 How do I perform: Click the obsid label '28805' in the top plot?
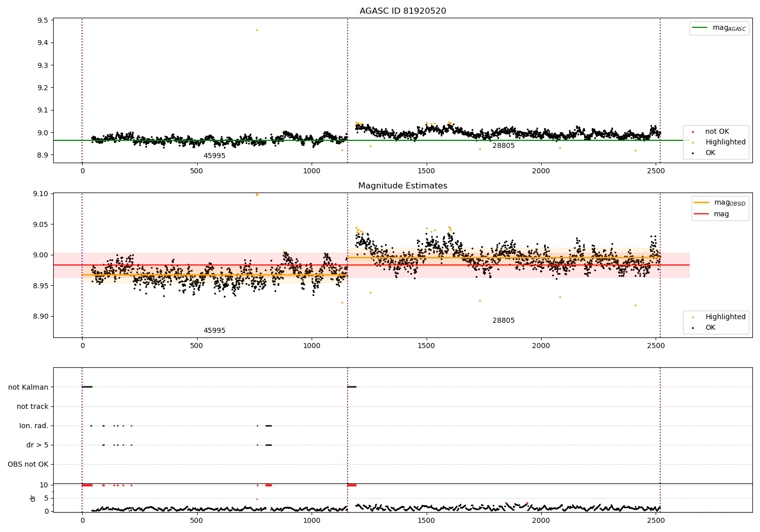point(504,146)
